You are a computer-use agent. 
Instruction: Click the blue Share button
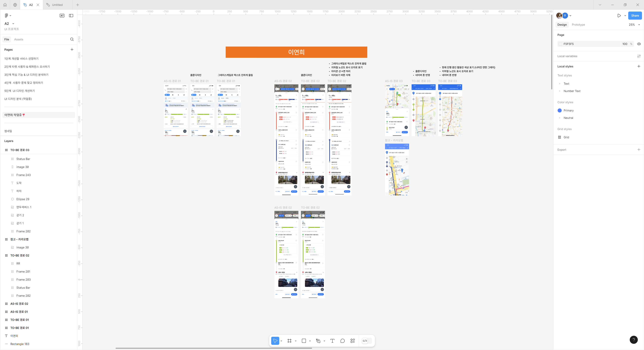pyautogui.click(x=635, y=15)
